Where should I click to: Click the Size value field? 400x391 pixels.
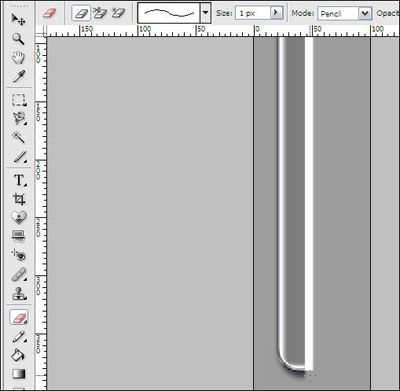coord(253,13)
